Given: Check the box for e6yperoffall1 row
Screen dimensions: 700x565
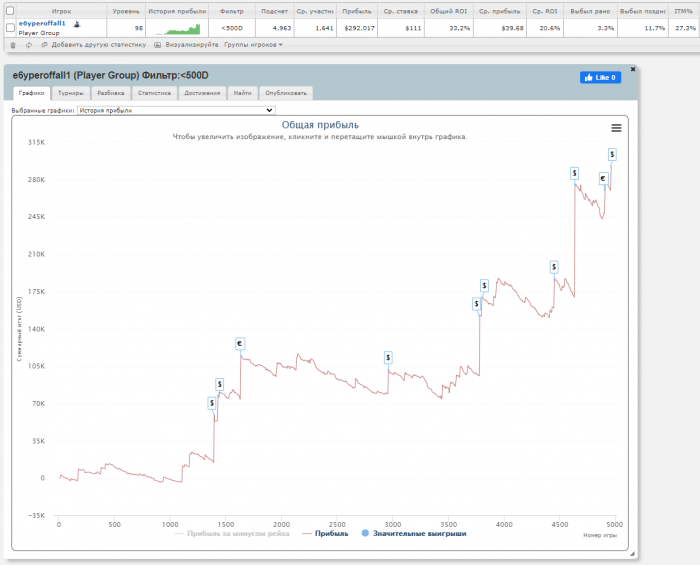Looking at the screenshot, I should point(10,28).
